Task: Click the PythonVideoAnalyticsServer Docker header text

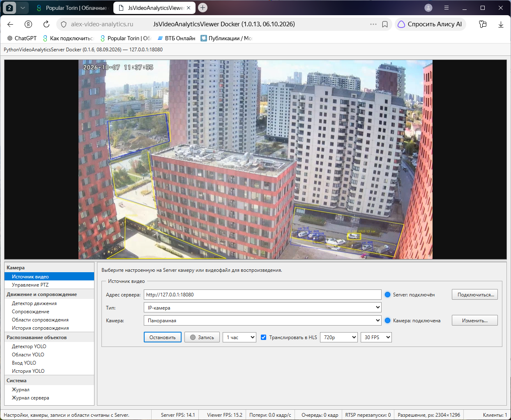Action: (83, 50)
